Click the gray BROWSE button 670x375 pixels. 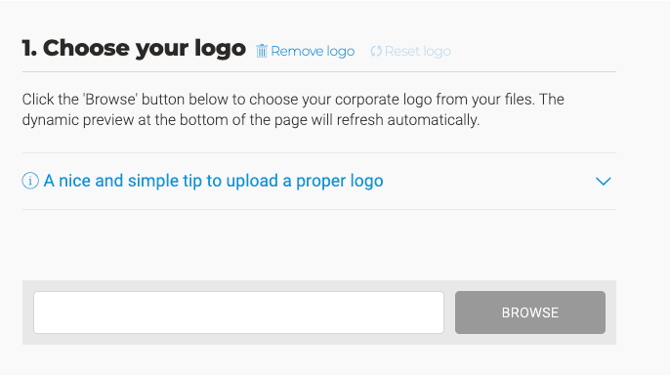530,313
